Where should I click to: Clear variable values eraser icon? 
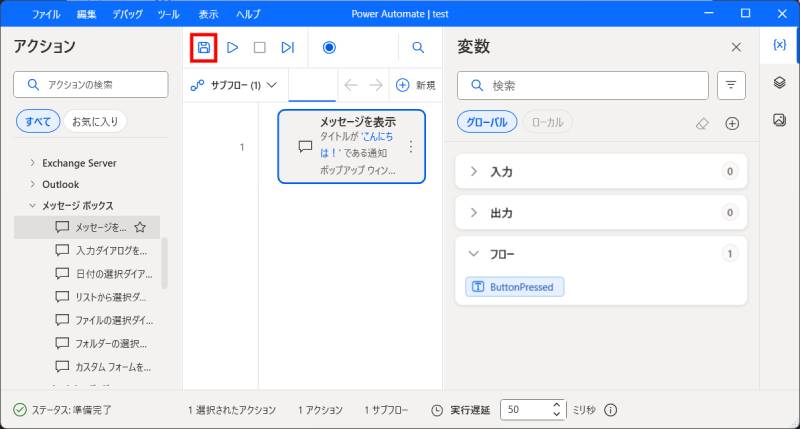703,123
